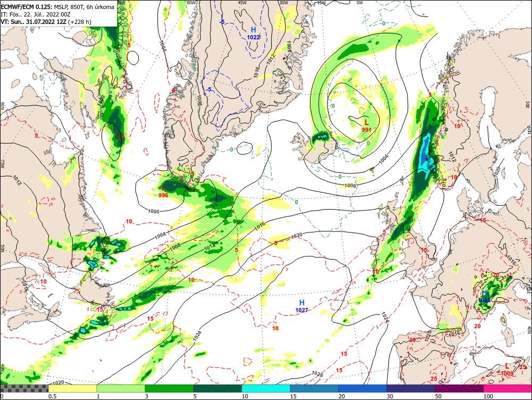Click the checkered 0–0.5 legend swatch

(x=24, y=388)
